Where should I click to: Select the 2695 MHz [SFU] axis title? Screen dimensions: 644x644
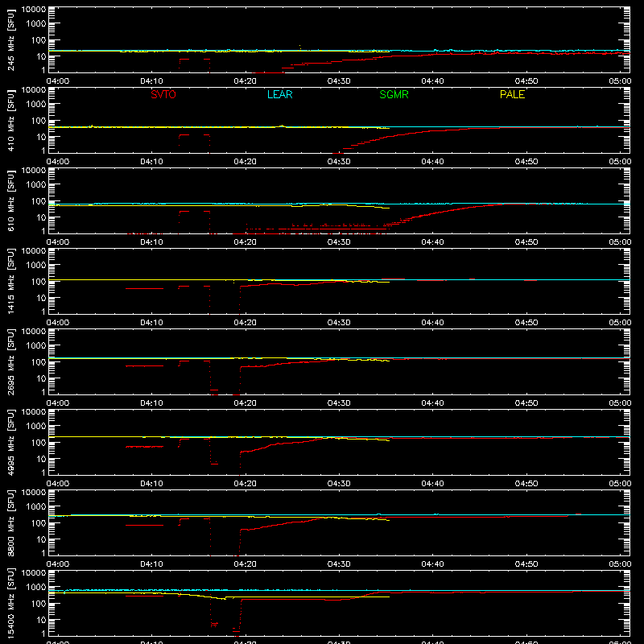point(10,361)
